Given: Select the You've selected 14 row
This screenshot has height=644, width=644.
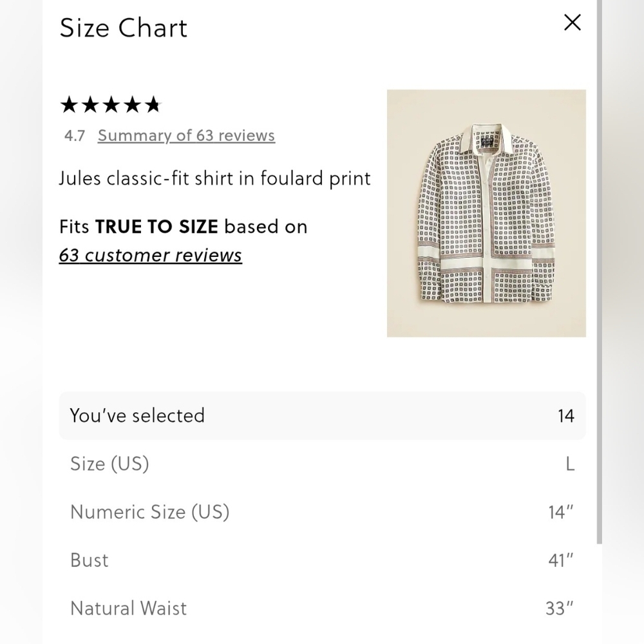Looking at the screenshot, I should [x=323, y=415].
